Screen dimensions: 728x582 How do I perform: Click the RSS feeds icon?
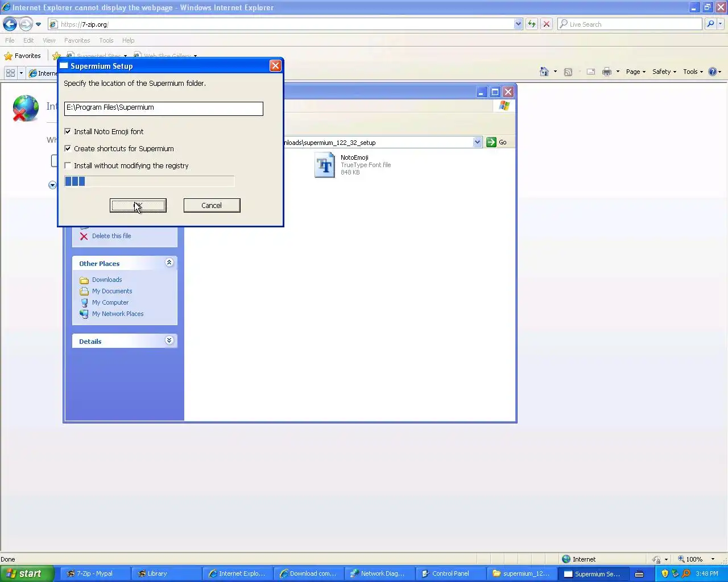tap(568, 72)
